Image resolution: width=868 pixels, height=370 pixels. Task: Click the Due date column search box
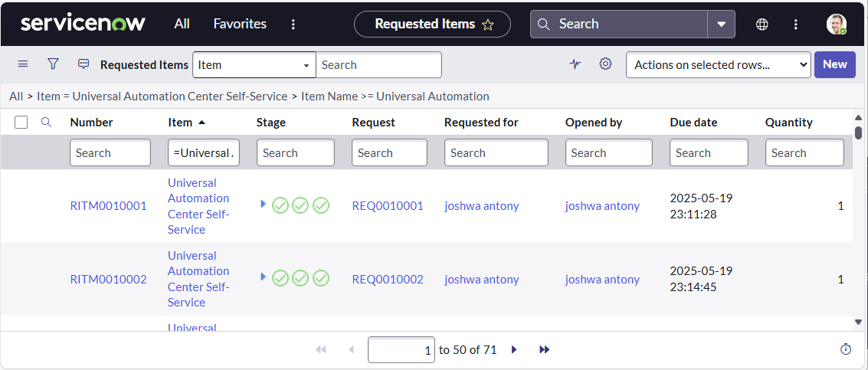point(709,152)
